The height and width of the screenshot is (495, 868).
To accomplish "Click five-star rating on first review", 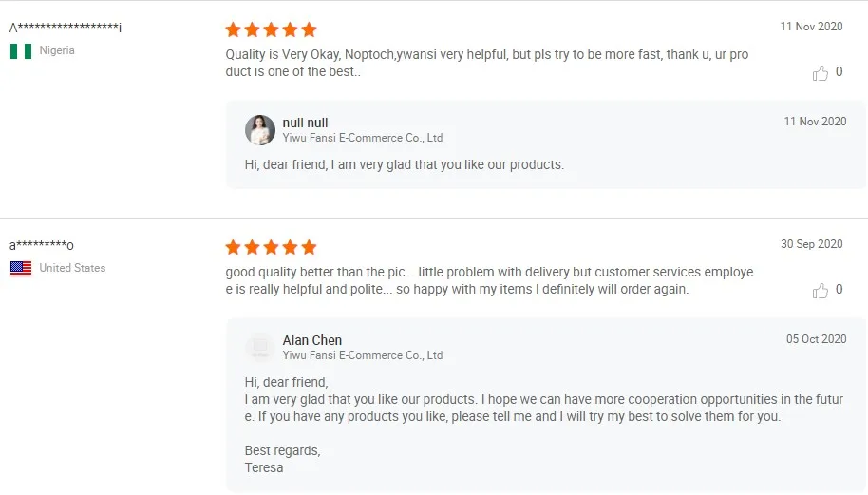I will tap(271, 29).
